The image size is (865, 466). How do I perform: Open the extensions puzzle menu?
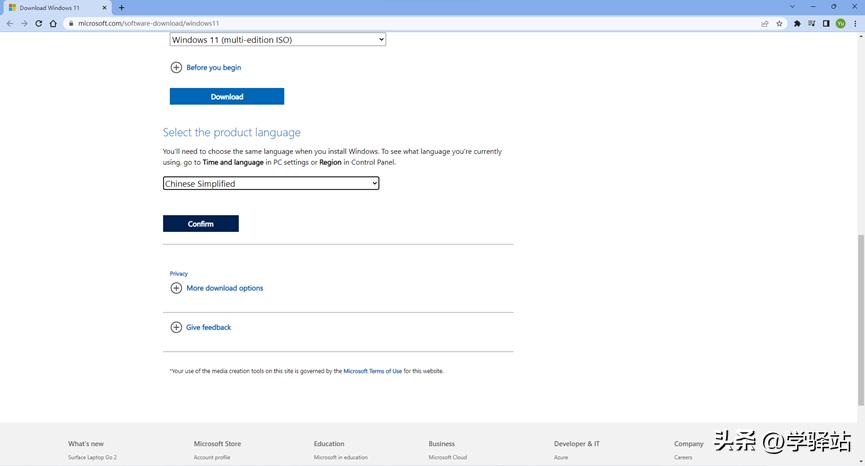(797, 24)
